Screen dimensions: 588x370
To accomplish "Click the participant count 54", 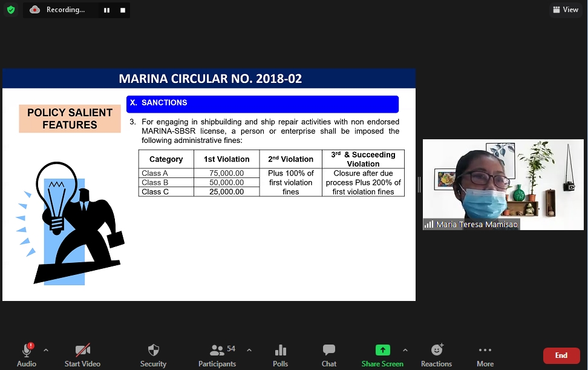I will [231, 349].
